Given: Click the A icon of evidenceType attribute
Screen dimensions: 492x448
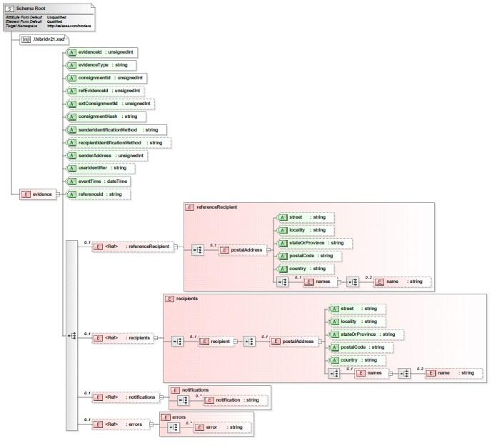Looking at the screenshot, I should tap(71, 65).
